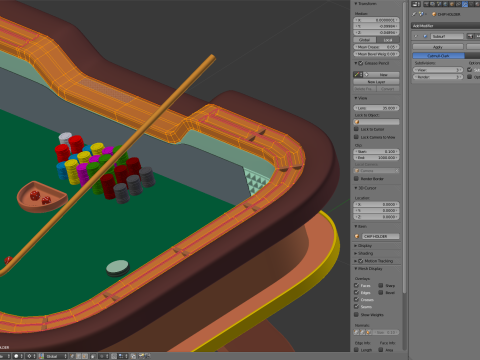Toggle the Edges overlay checkbox
The height and width of the screenshot is (360, 480).
(356, 292)
